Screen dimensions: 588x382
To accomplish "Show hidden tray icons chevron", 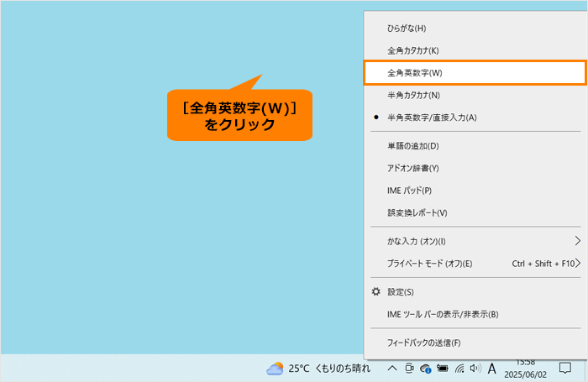I will (392, 369).
